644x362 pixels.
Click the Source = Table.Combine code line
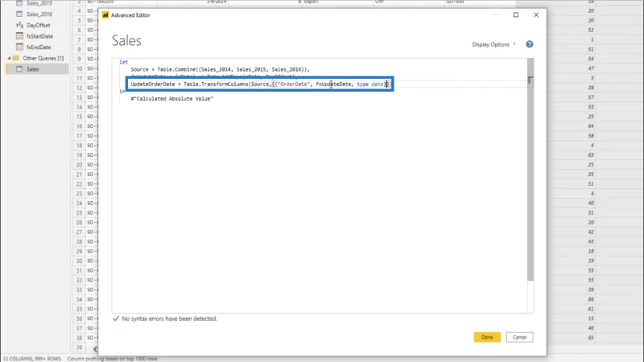(220, 69)
